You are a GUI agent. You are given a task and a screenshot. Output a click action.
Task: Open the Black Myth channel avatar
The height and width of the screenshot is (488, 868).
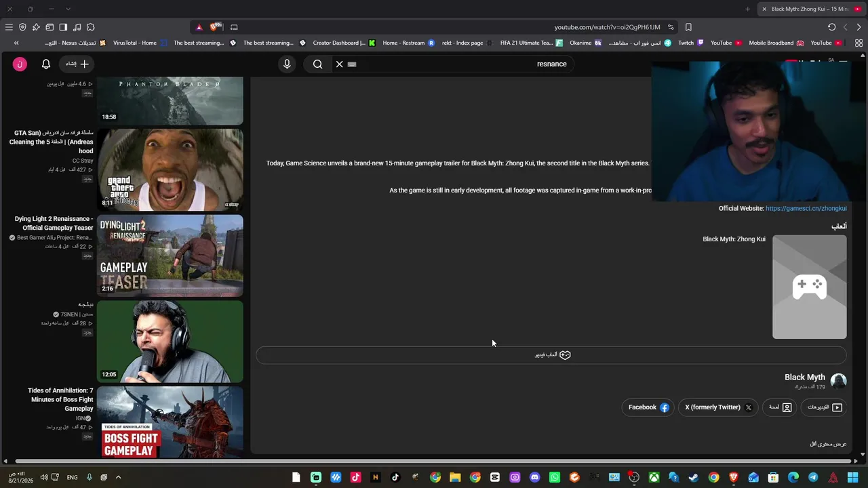coord(839,381)
